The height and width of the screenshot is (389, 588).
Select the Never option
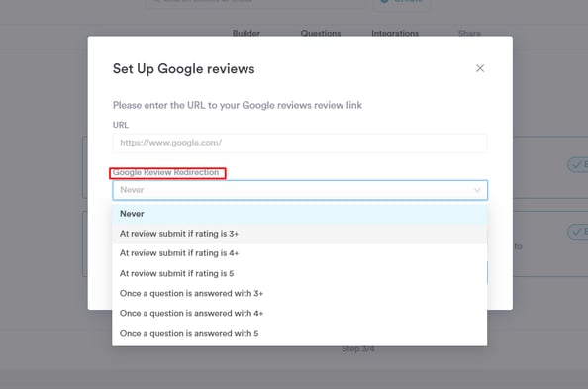[300, 214]
